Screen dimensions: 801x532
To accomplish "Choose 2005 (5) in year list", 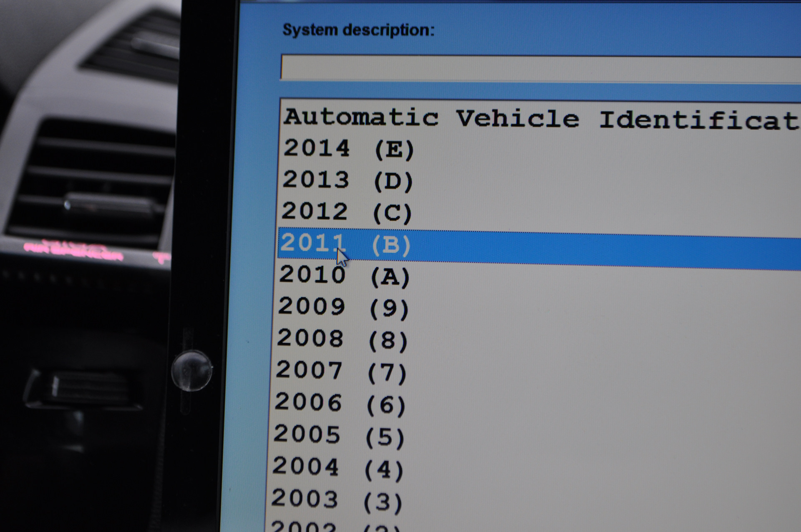I will click(x=339, y=436).
